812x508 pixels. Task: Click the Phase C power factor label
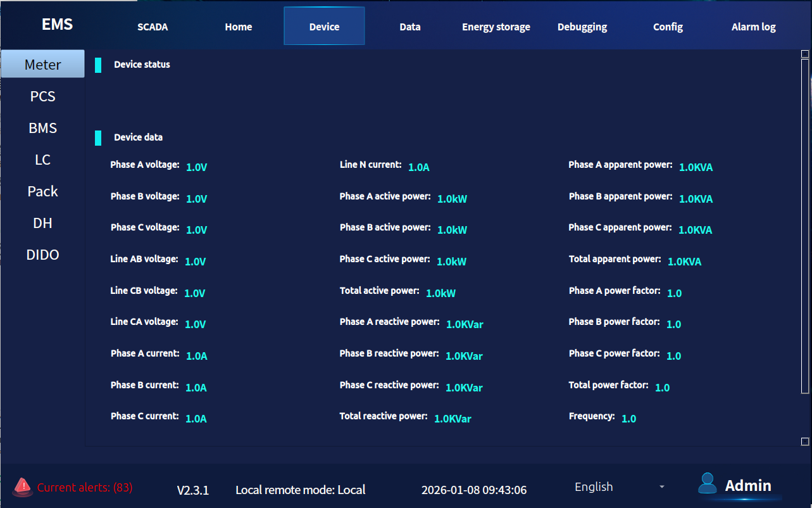pos(615,353)
